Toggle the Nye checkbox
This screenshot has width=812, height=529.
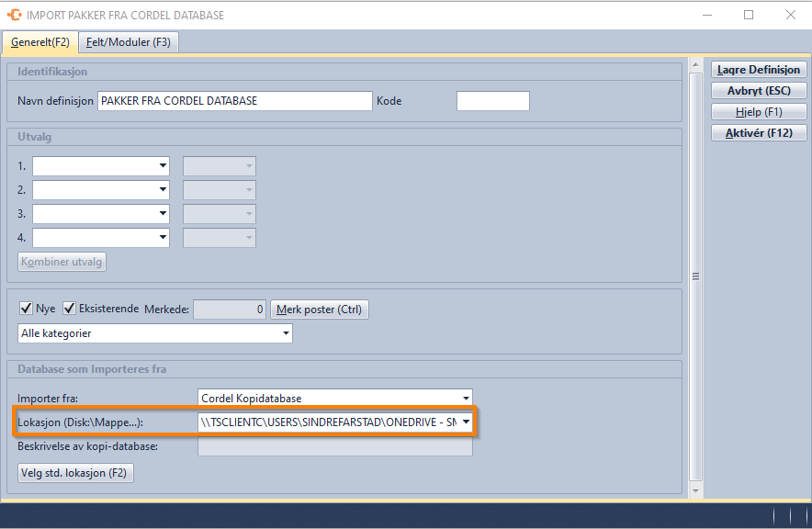pos(26,309)
